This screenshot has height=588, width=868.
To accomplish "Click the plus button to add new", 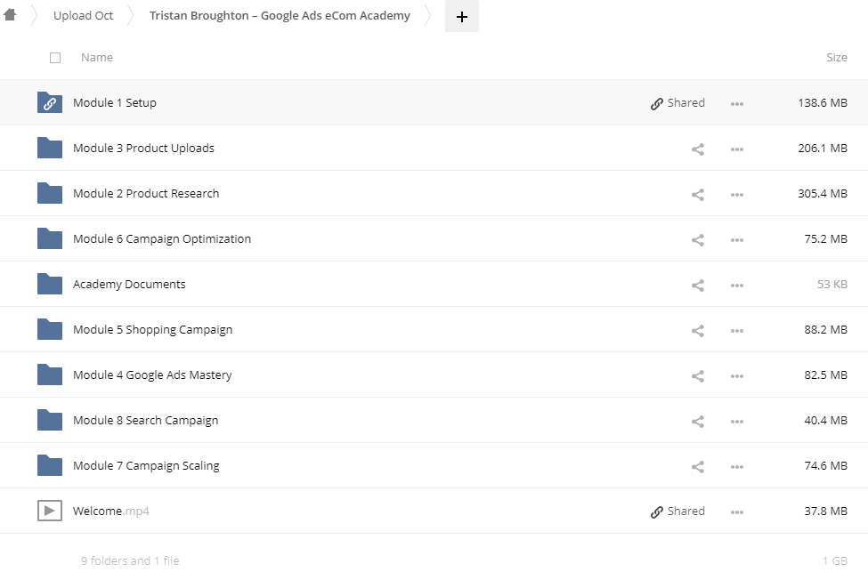I will pyautogui.click(x=461, y=16).
